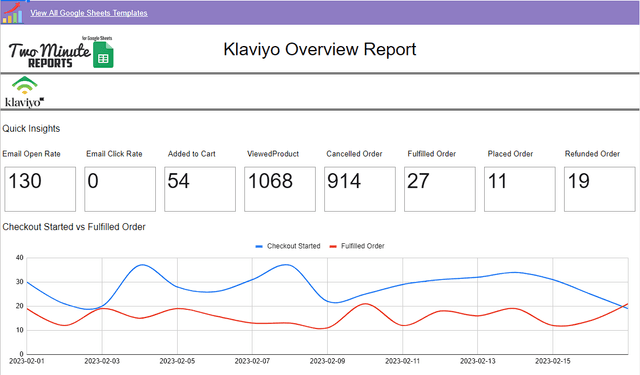This screenshot has width=640, height=375.
Task: Click the 2023-02-13 axis date
Action: (x=478, y=361)
